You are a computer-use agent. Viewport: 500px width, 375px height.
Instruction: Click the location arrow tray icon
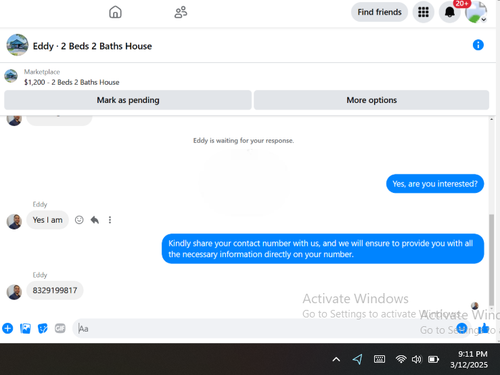[357, 359]
